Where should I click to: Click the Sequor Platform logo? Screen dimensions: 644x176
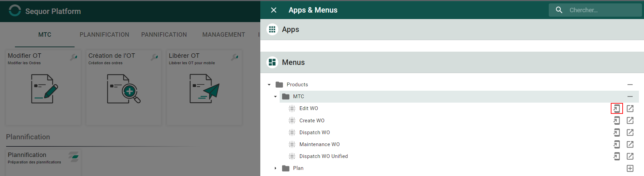tap(15, 11)
